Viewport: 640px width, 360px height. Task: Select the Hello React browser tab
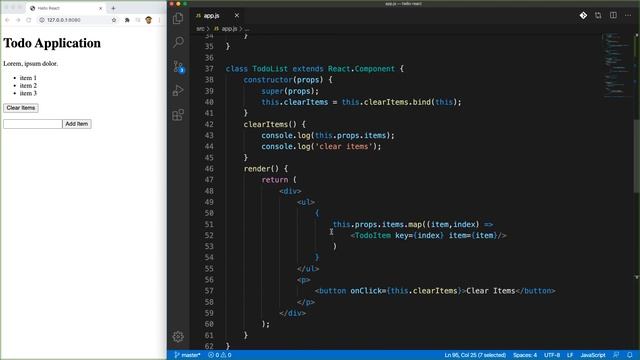coord(66,8)
